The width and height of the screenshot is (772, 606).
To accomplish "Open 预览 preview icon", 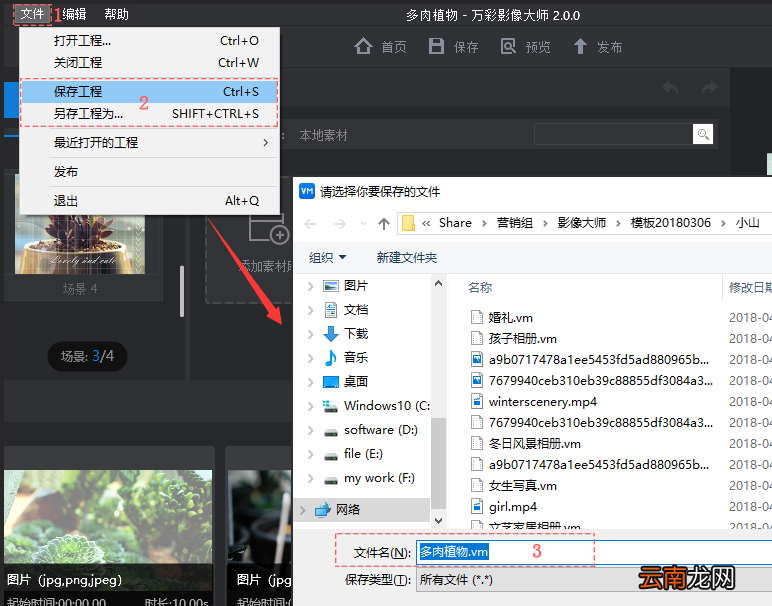I will click(508, 46).
